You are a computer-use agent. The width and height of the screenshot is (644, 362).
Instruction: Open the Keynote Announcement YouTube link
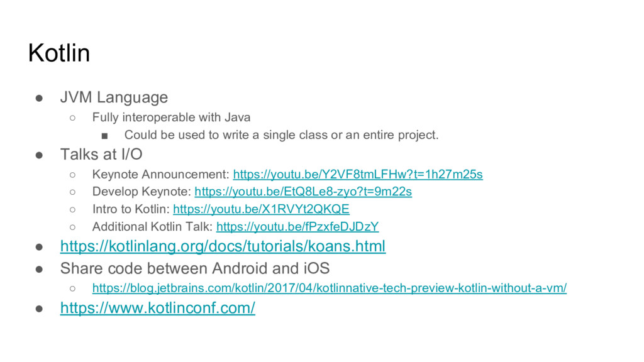pyautogui.click(x=358, y=175)
